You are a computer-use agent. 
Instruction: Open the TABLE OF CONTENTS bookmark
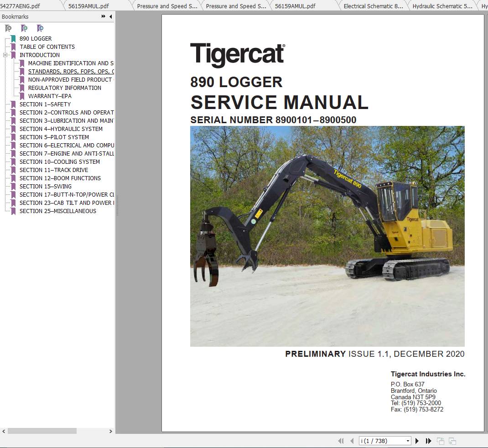(x=47, y=47)
